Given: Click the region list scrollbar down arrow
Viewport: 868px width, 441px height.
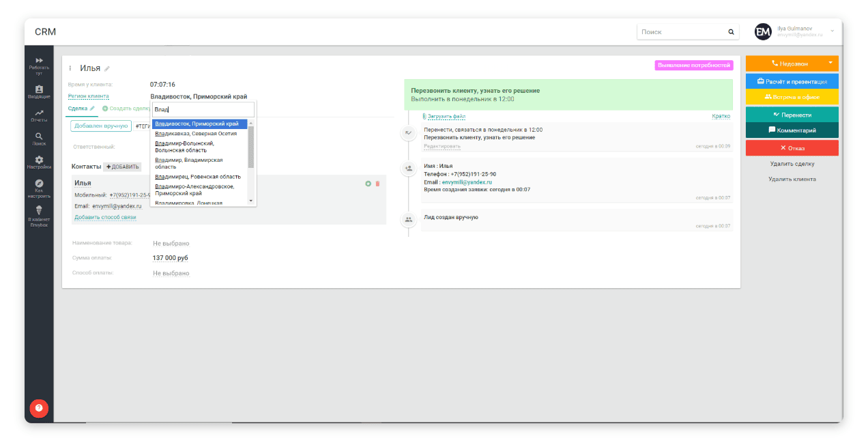Looking at the screenshot, I should [x=250, y=201].
